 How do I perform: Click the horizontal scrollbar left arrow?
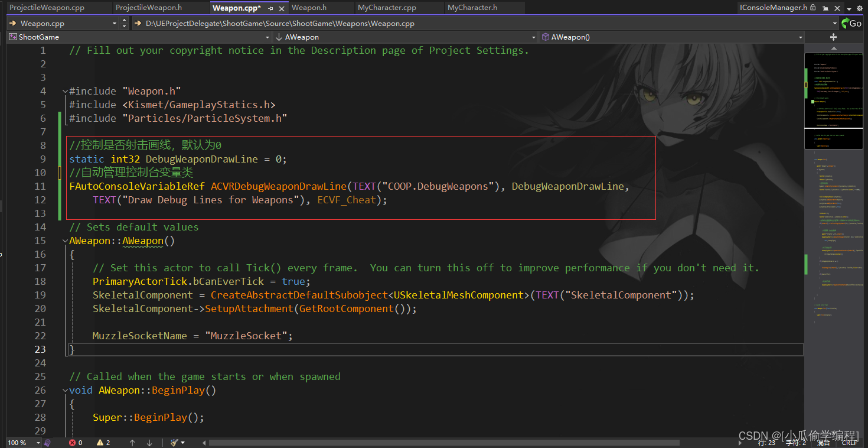click(203, 442)
